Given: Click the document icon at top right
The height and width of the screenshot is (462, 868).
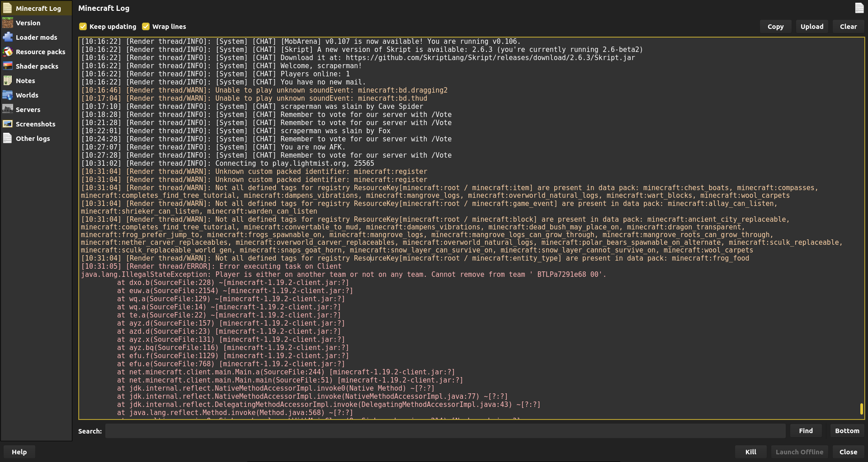Looking at the screenshot, I should point(859,8).
